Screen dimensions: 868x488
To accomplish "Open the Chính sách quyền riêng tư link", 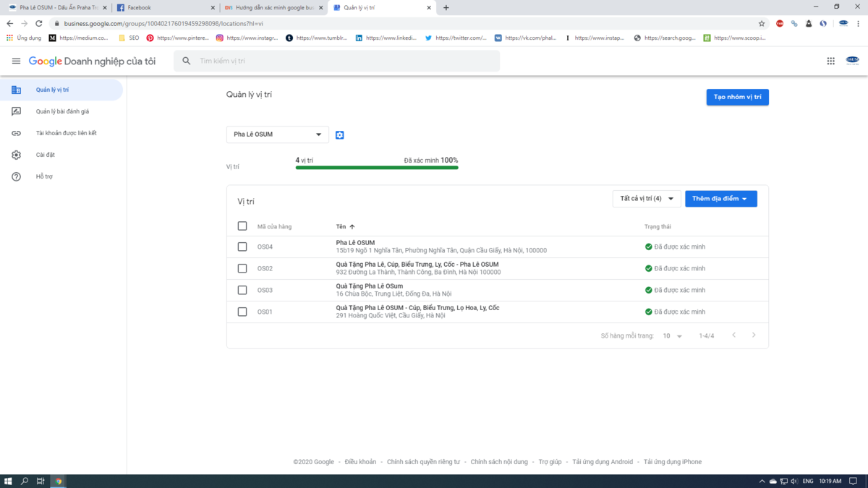I will [423, 462].
